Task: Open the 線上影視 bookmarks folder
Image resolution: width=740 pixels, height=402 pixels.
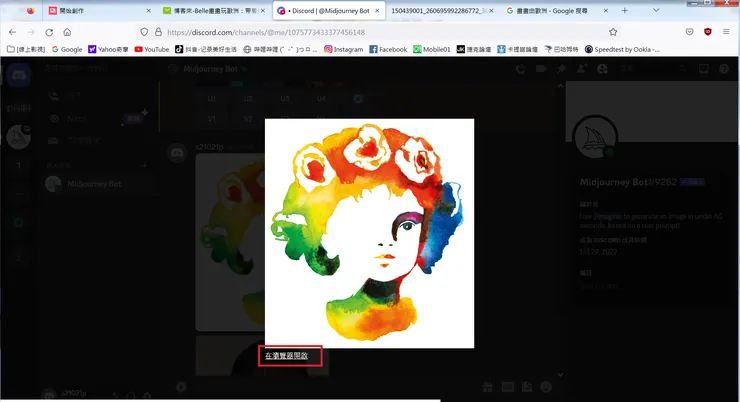Action: [x=26, y=49]
